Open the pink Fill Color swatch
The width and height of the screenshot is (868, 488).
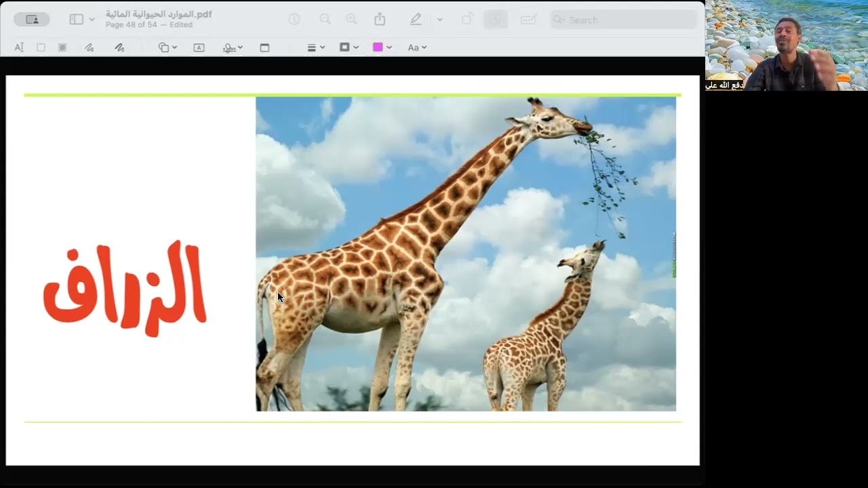(x=382, y=47)
